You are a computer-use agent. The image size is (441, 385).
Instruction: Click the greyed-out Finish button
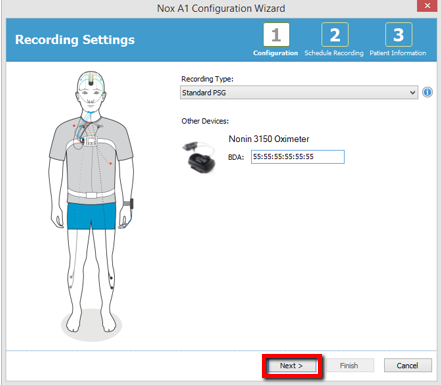(x=349, y=366)
